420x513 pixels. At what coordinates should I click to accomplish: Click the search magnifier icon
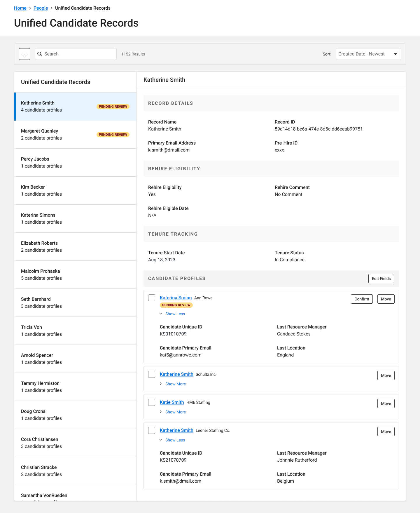tap(40, 54)
